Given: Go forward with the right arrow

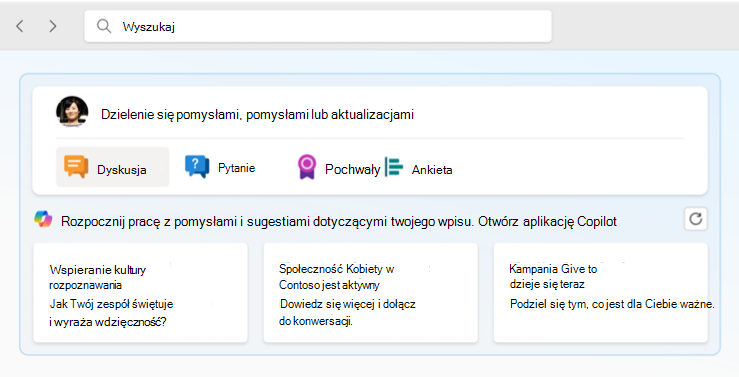Looking at the screenshot, I should coord(53,26).
